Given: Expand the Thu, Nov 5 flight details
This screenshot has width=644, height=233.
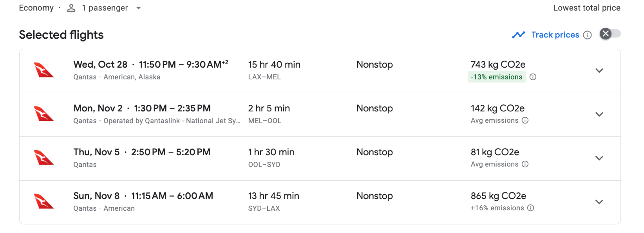Looking at the screenshot, I should [599, 158].
